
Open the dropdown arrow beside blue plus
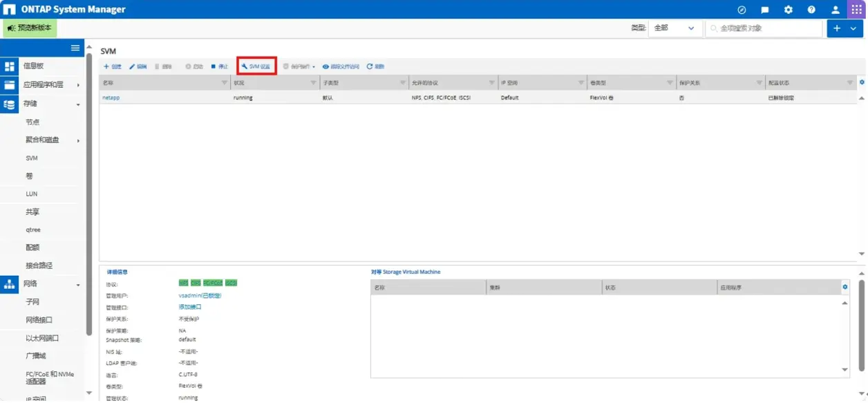click(854, 28)
